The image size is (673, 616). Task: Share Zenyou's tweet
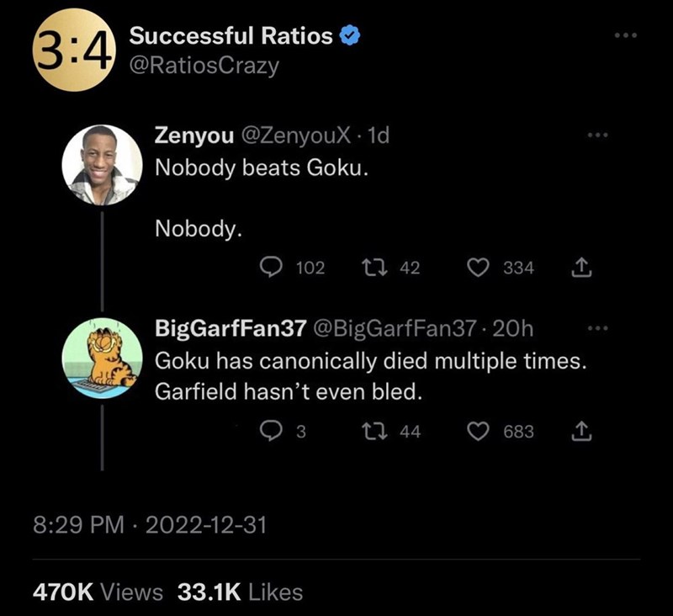point(580,268)
